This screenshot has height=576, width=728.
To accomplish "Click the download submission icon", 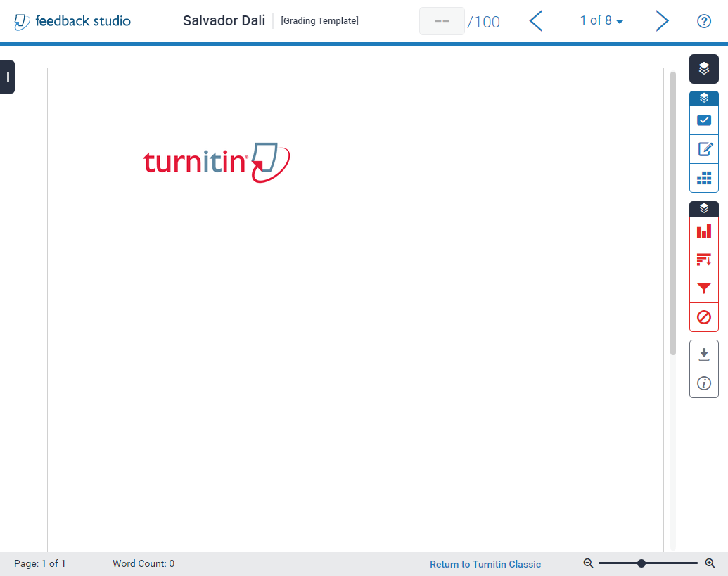I will click(x=704, y=354).
